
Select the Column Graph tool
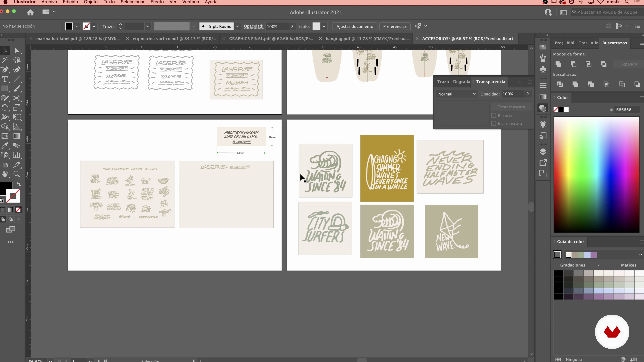coord(17,155)
